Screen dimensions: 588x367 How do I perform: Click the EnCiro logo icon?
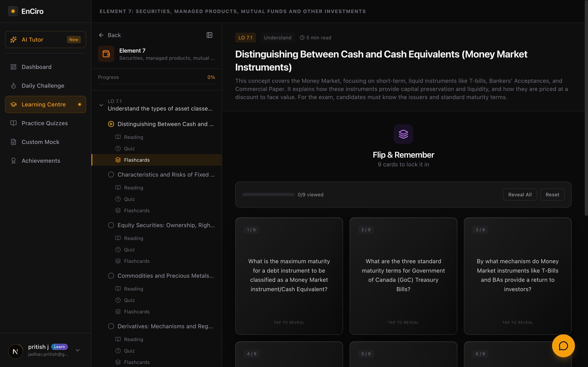pyautogui.click(x=13, y=11)
